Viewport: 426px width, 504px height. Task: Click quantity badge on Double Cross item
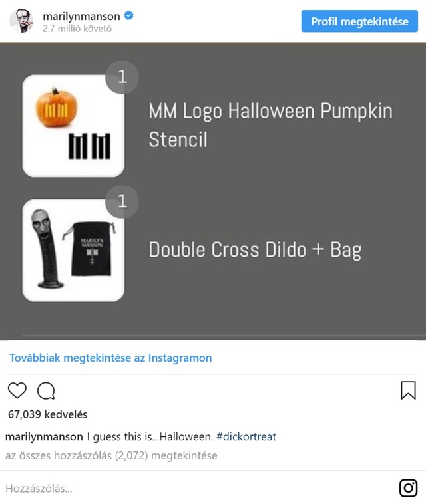(122, 201)
